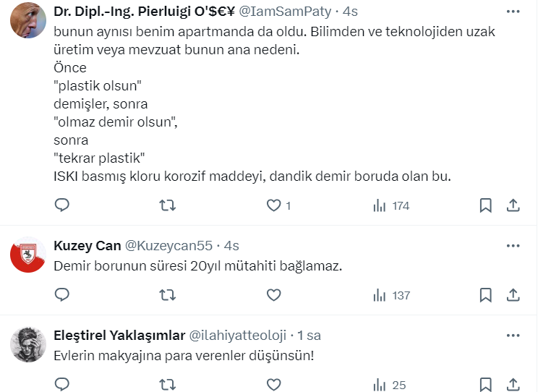This screenshot has height=392, width=538.
Task: Retweet Kuzey Can's tweet
Action: click(x=168, y=294)
